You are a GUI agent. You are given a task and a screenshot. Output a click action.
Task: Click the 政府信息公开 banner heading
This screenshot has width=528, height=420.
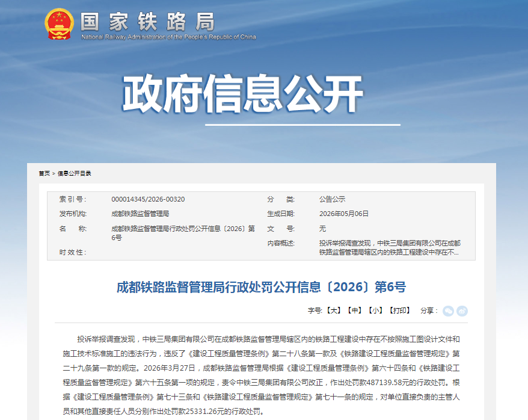242,94
